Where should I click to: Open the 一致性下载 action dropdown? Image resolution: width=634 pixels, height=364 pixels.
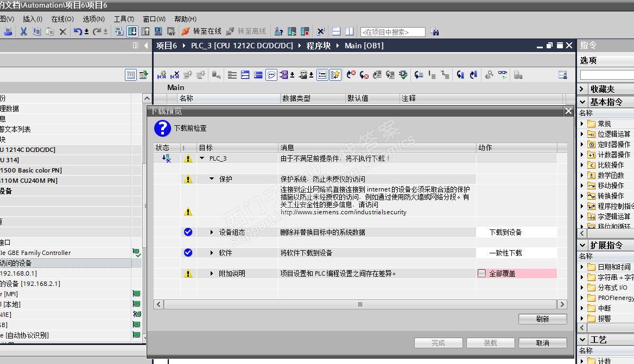click(x=517, y=253)
